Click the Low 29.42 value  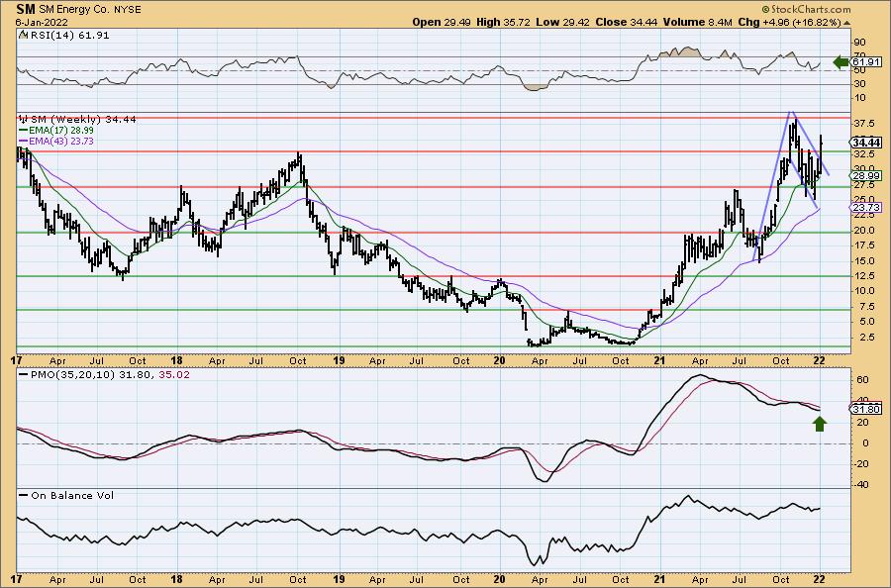pos(562,22)
